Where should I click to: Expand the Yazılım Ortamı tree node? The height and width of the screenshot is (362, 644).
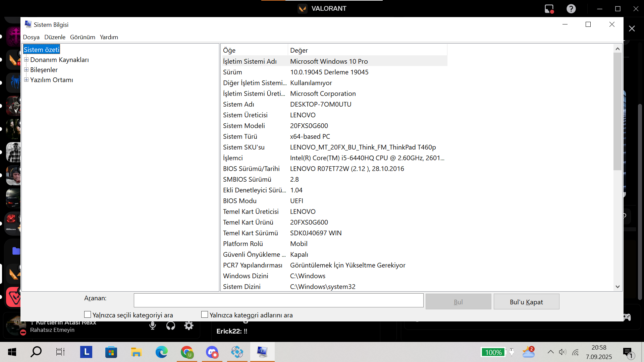coord(26,80)
